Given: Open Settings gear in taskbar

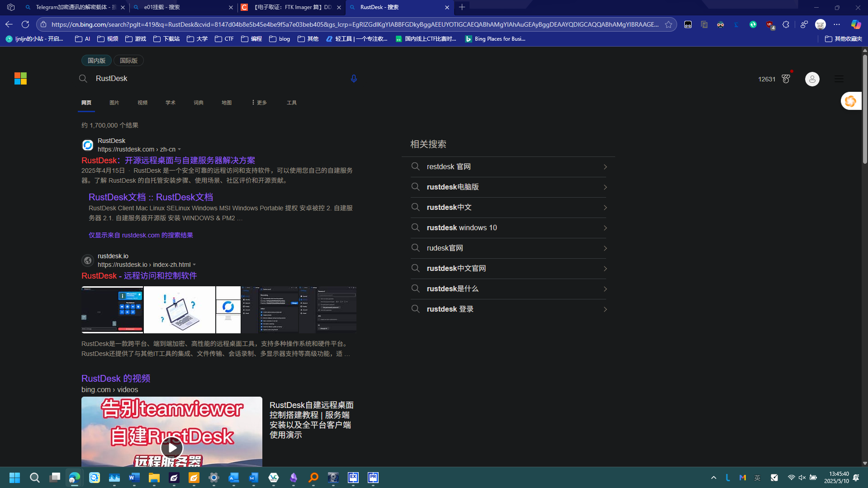Looking at the screenshot, I should click(214, 478).
